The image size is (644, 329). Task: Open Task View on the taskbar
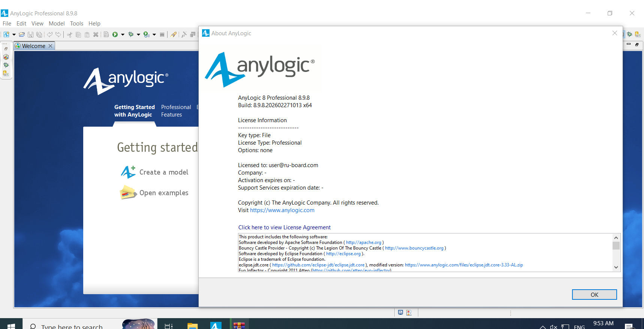click(x=169, y=325)
